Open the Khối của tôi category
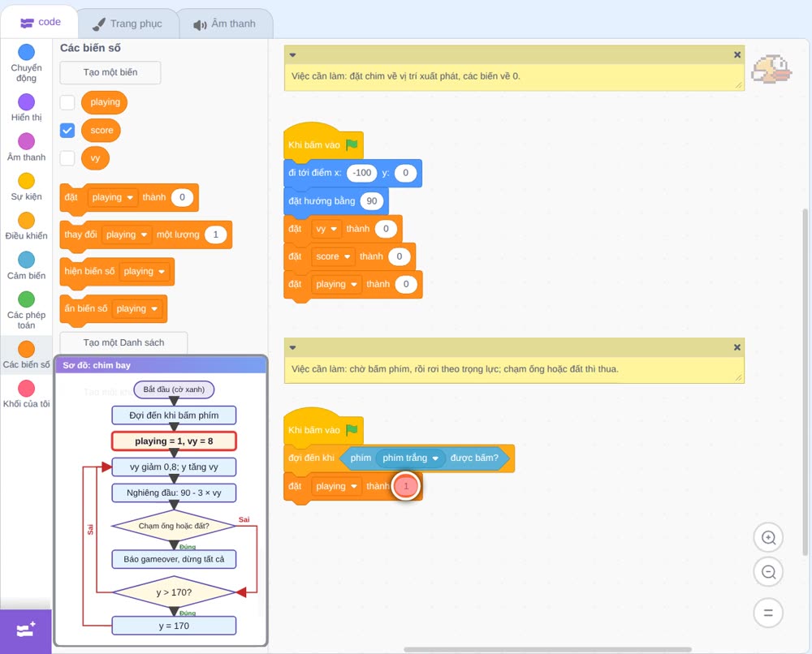Viewport: 812px width, 654px height. 27,394
